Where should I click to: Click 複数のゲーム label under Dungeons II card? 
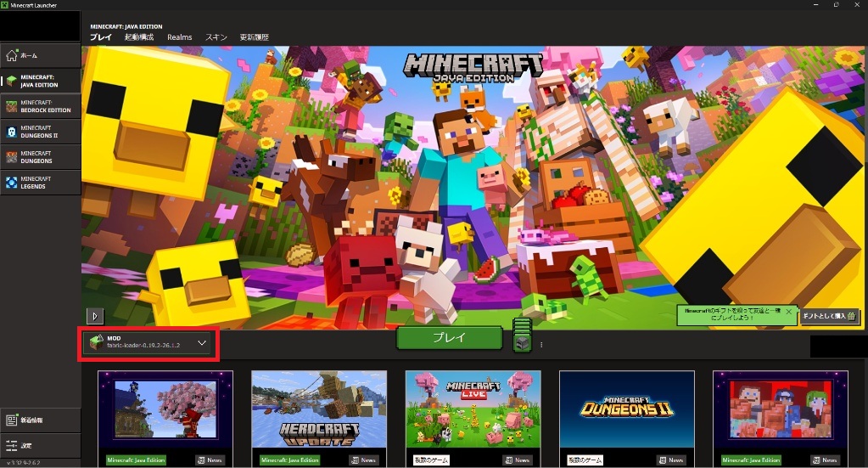(585, 460)
